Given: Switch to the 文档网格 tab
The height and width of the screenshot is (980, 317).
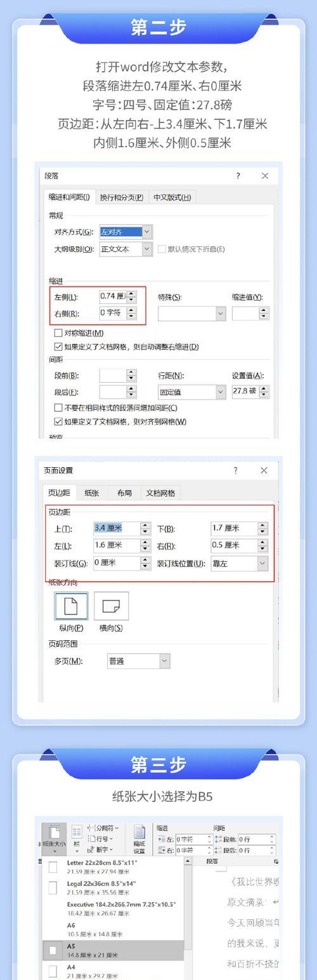Looking at the screenshot, I should (x=161, y=493).
